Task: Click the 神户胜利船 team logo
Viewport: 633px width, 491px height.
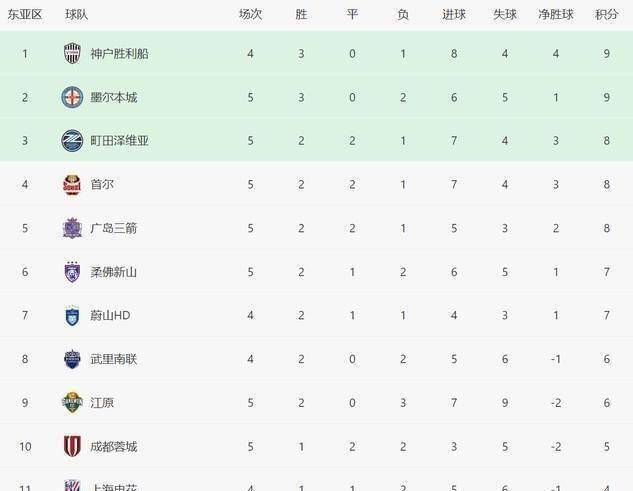Action: tap(72, 54)
